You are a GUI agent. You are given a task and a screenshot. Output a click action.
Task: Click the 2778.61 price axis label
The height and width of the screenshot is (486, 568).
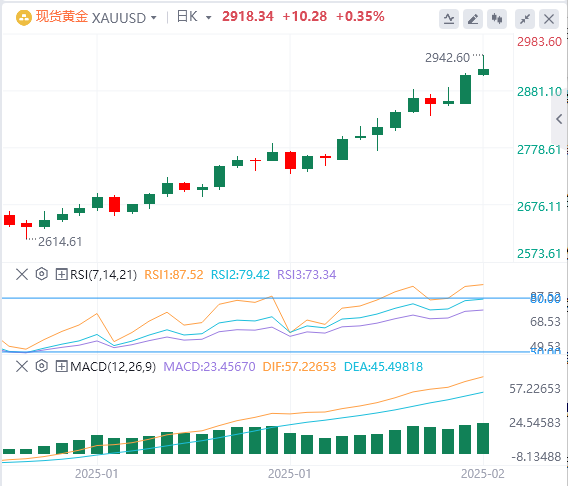click(x=539, y=150)
